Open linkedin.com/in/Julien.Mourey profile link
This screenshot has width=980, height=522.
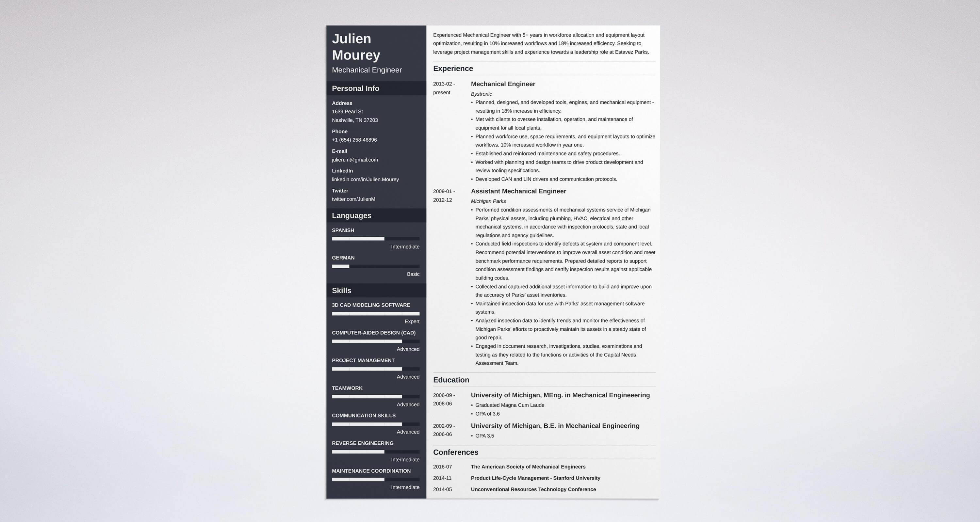point(366,179)
